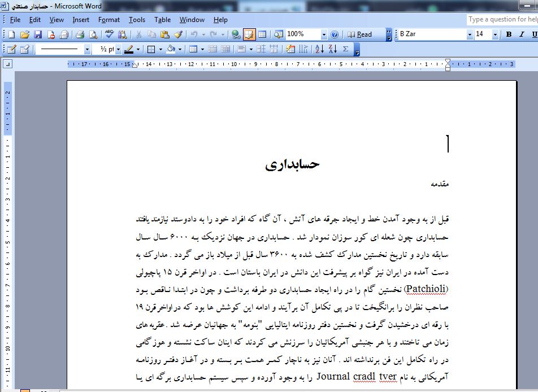Viewport: 538px width, 392px height.
Task: Run the Spelling and Grammar check
Action: pyautogui.click(x=109, y=34)
